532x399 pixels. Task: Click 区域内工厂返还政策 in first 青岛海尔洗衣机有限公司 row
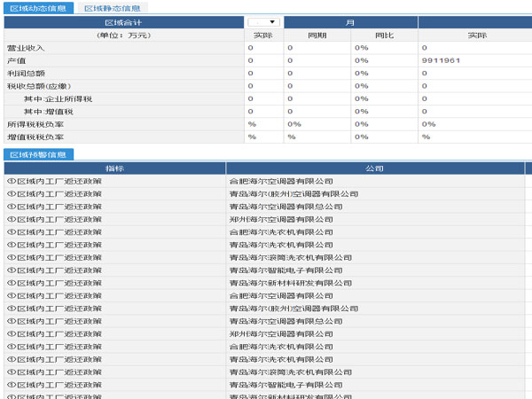59,245
